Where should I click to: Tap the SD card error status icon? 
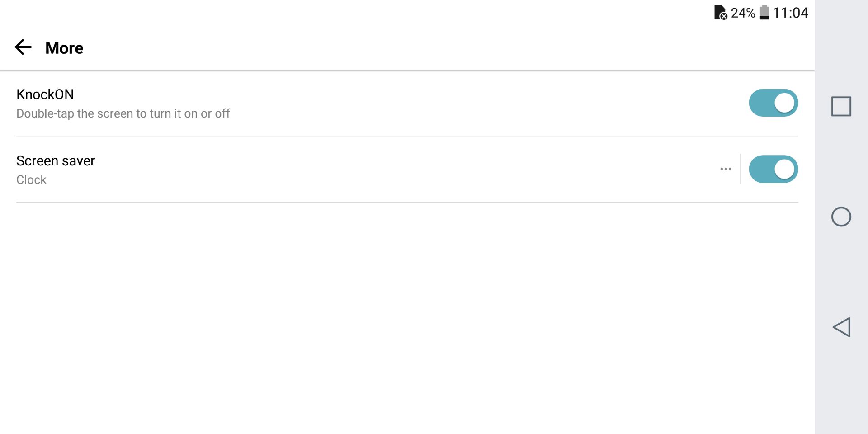[721, 13]
